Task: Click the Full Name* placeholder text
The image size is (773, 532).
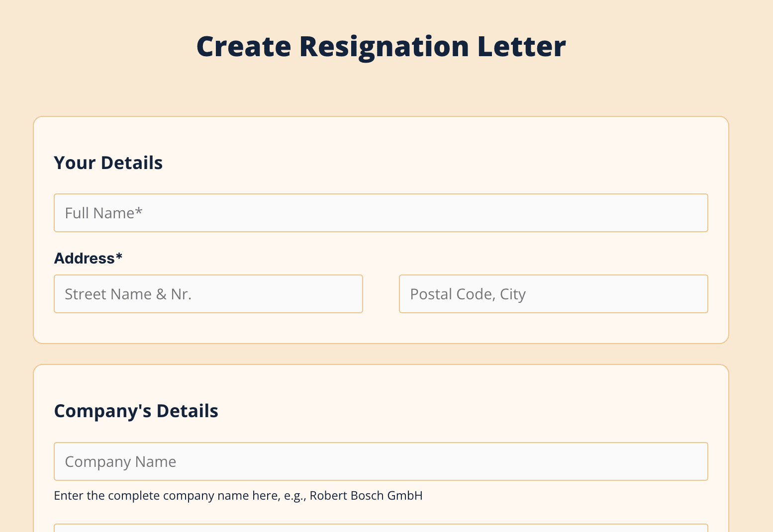Action: tap(103, 213)
